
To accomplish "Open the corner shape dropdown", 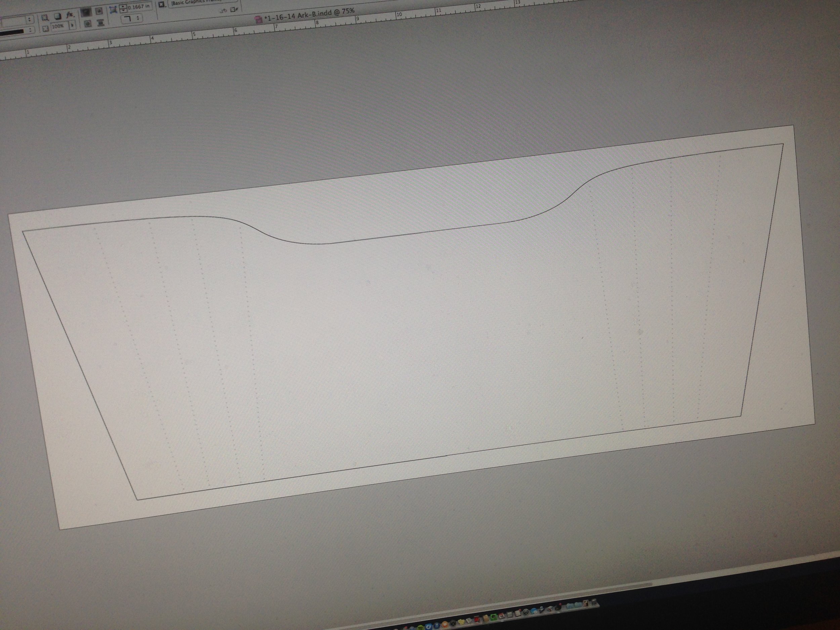I will pos(132,18).
